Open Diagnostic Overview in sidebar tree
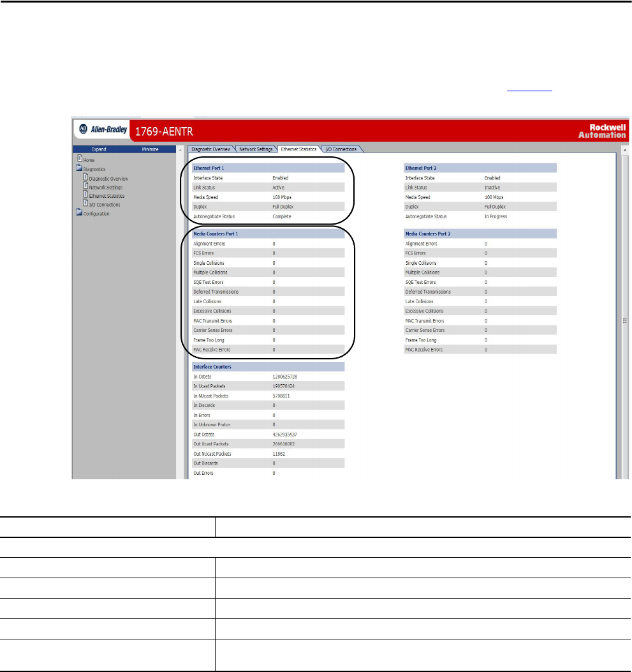Screen dimensions: 632x672 click(x=108, y=179)
